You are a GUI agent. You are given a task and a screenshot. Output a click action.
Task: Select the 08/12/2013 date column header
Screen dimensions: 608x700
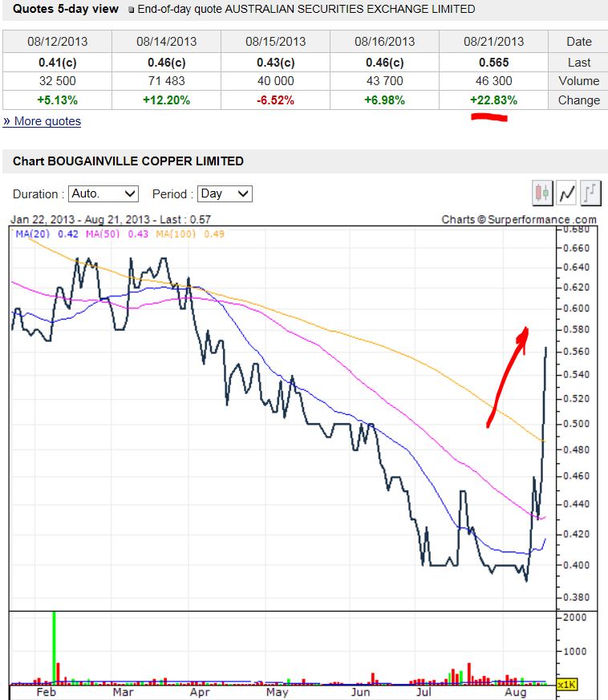(x=57, y=42)
